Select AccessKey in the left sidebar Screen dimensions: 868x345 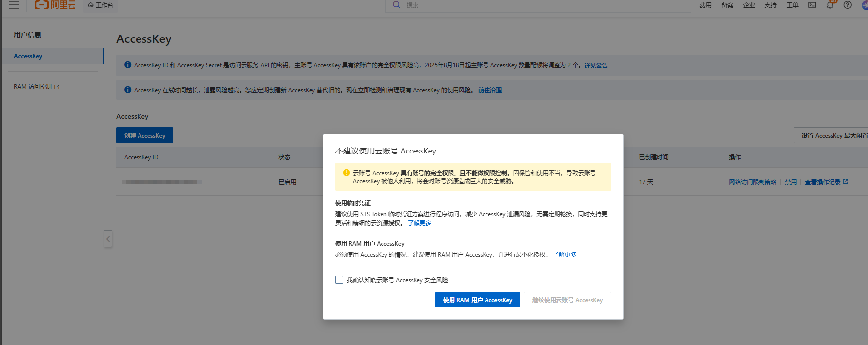[x=28, y=56]
